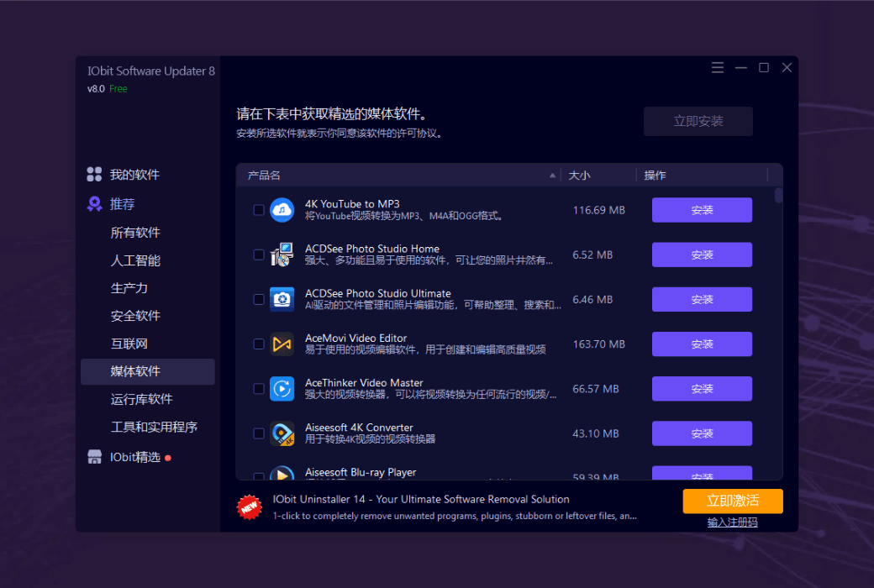Click the IObit Uninstaller 14 promo text
This screenshot has height=588, width=874.
pos(421,500)
